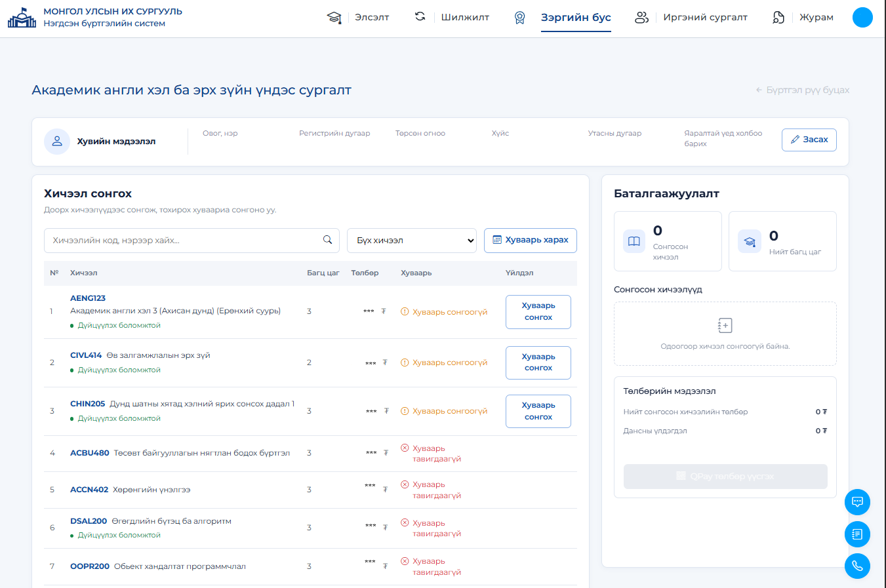Screen dimensions: 886x588
Task: Click the Засах edit button
Action: pos(809,140)
